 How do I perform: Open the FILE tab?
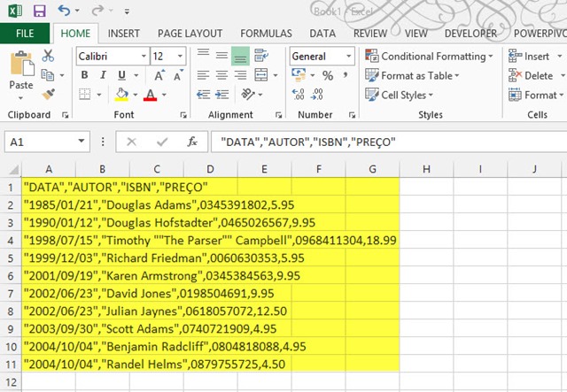coord(25,34)
